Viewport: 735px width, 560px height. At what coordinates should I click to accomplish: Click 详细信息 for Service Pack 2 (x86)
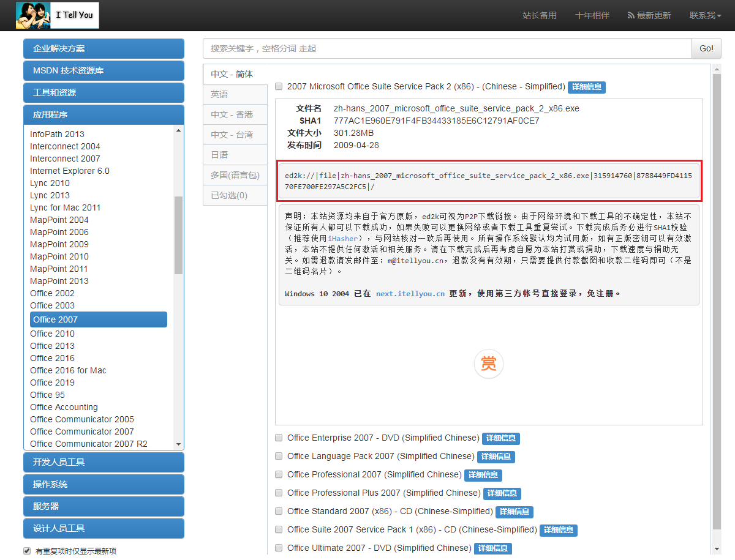[587, 87]
